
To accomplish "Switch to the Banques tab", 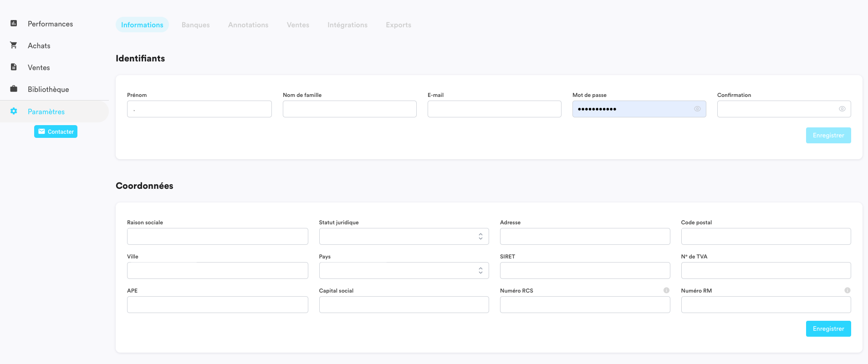I will (x=196, y=25).
